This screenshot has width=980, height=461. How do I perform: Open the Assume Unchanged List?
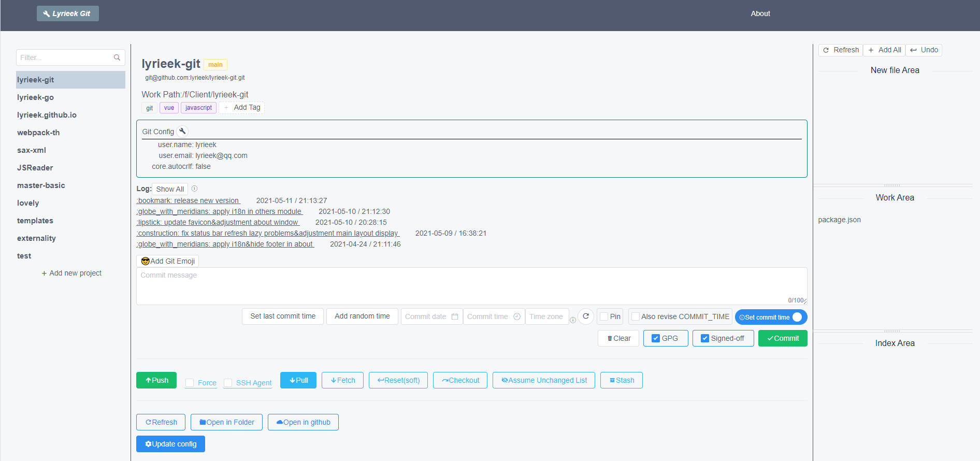(544, 380)
